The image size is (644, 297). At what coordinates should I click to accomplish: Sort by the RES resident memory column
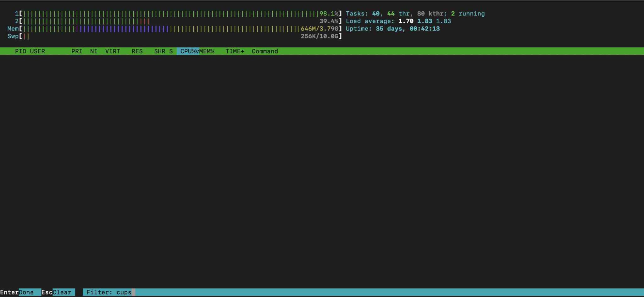(x=137, y=51)
